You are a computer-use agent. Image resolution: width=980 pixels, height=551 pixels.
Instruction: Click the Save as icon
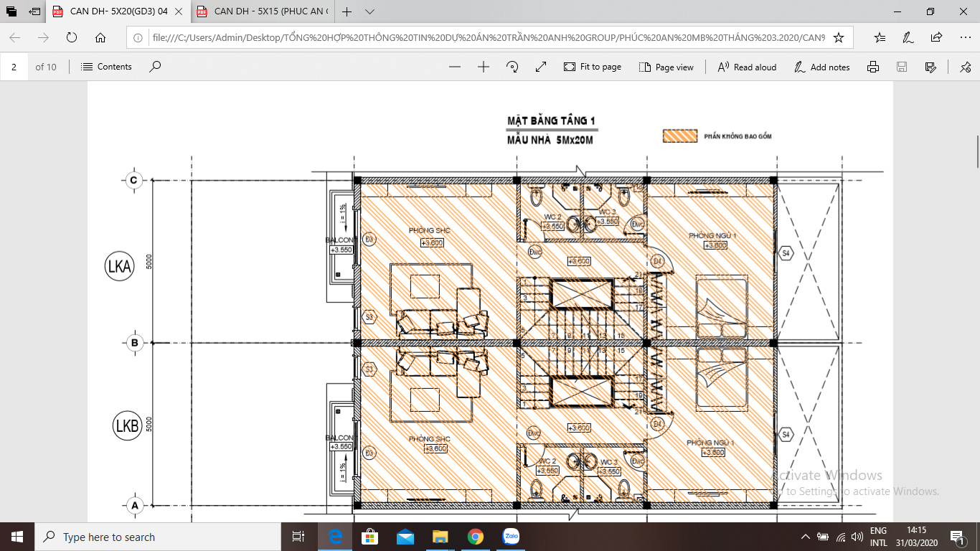pyautogui.click(x=930, y=67)
